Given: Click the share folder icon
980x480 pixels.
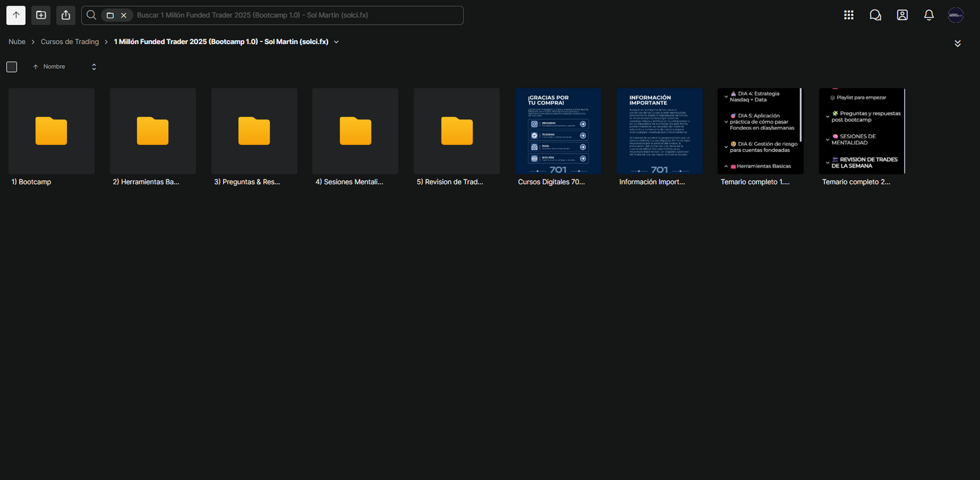Looking at the screenshot, I should click(x=65, y=15).
